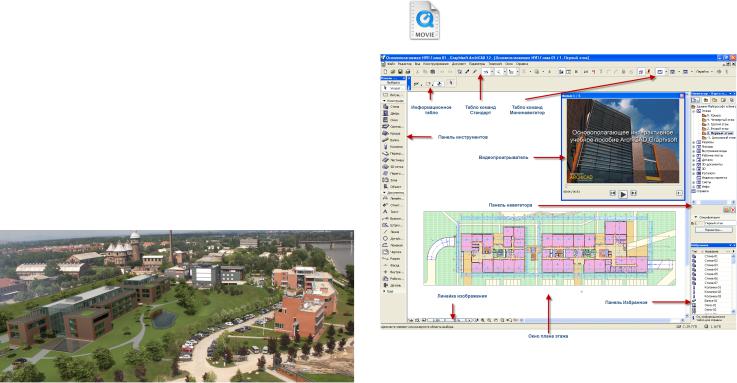Select the Door (Дверь) tool
Viewport: 737px width, 383px height.
(392, 113)
